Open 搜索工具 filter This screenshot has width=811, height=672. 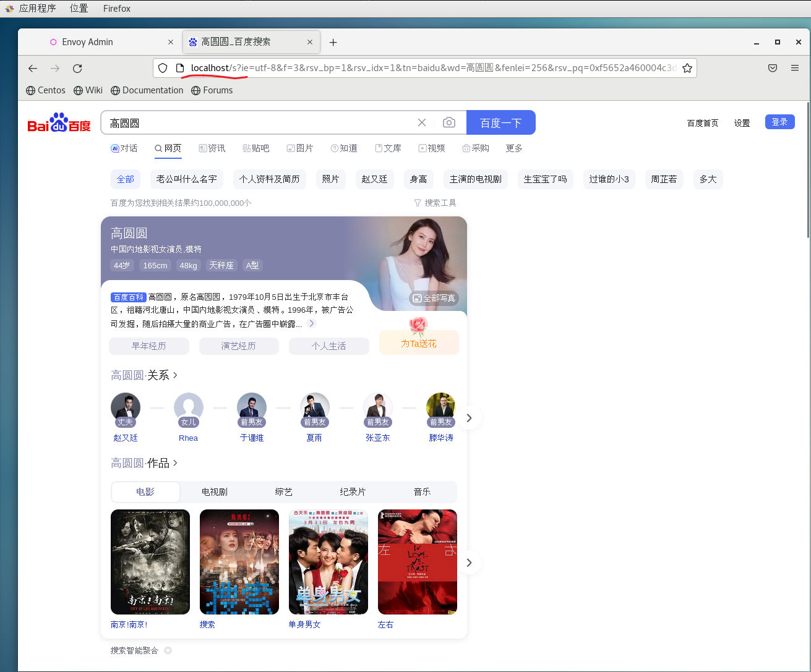(x=435, y=203)
